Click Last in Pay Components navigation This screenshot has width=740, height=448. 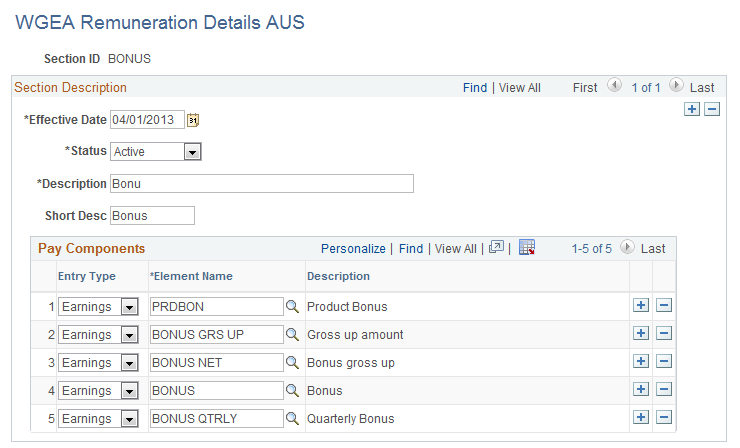point(653,249)
